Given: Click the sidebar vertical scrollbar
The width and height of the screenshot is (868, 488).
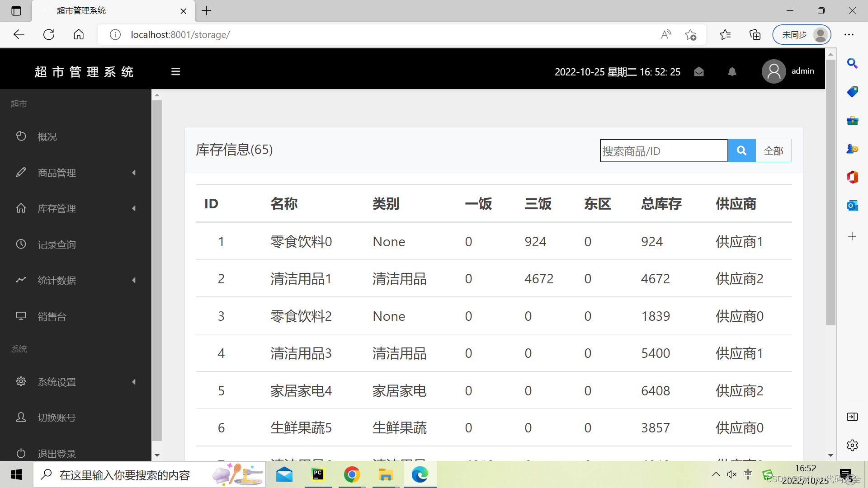Looking at the screenshot, I should point(157,271).
